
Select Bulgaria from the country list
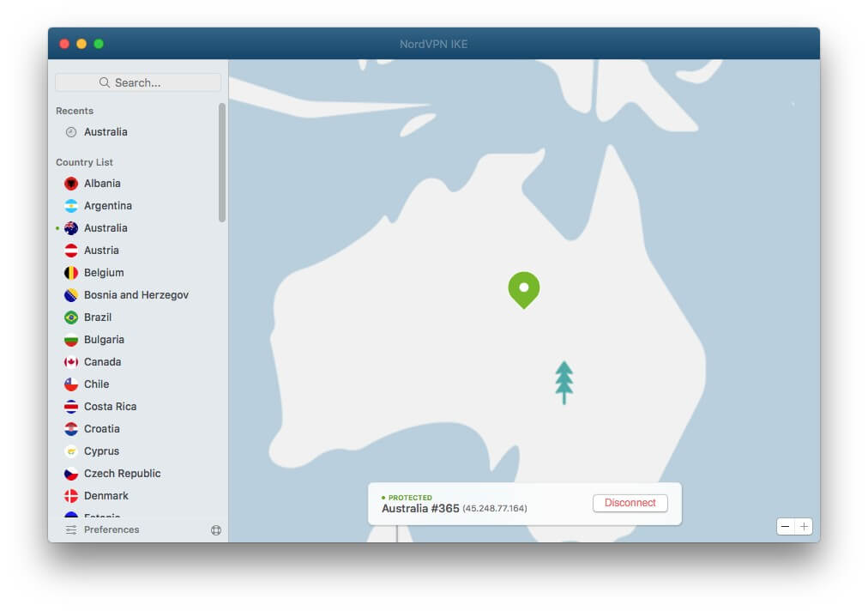104,340
